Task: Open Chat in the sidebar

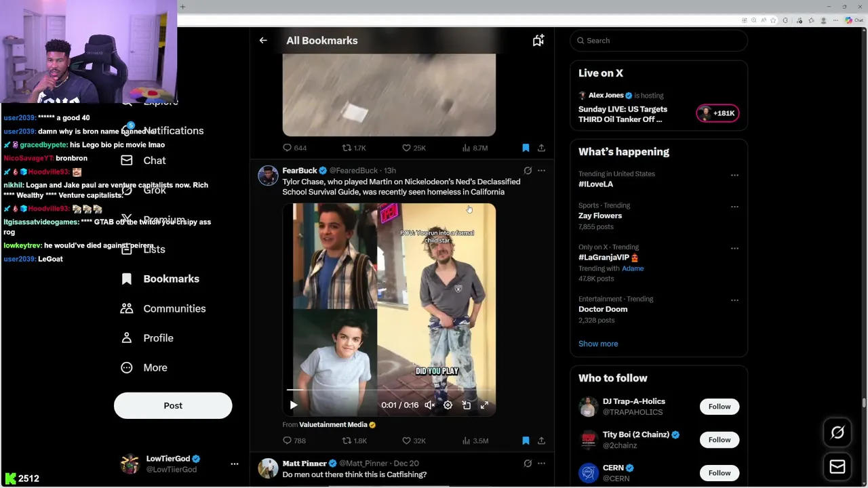Action: coord(144,161)
